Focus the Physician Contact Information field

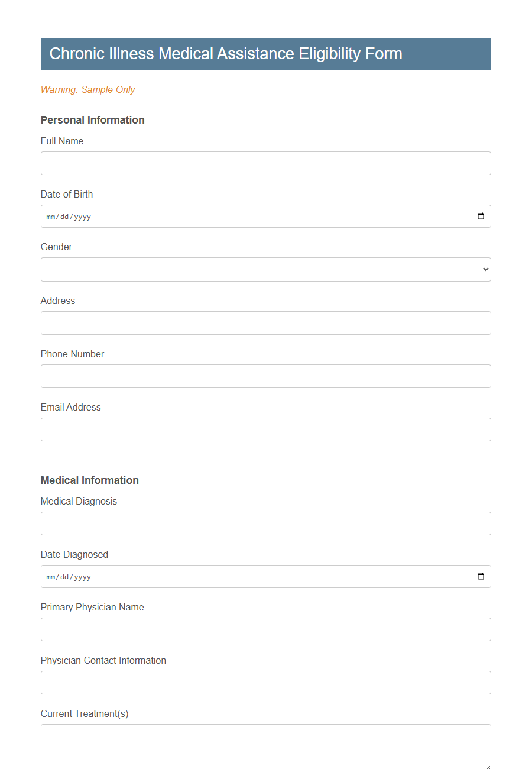click(266, 683)
